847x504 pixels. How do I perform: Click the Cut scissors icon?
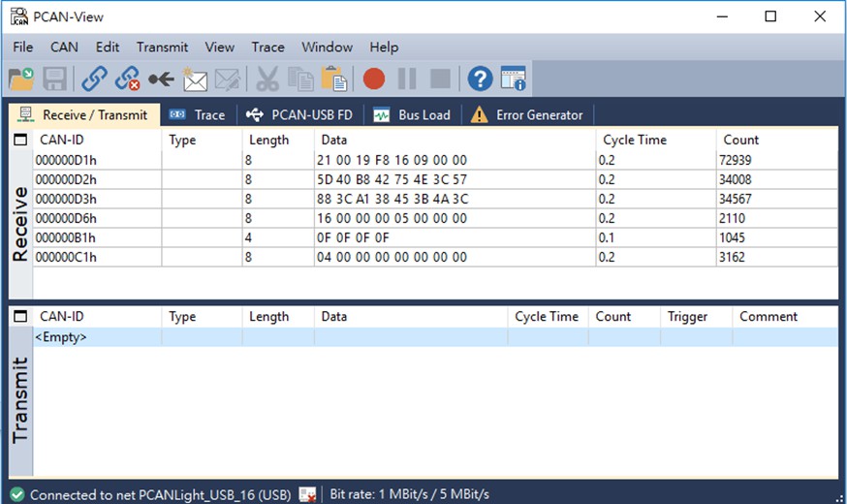click(267, 79)
